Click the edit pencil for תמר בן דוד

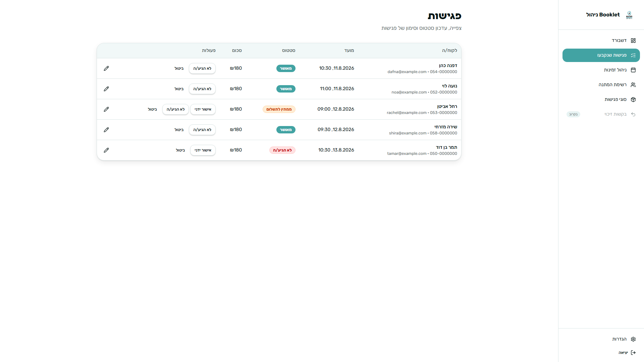click(x=106, y=150)
